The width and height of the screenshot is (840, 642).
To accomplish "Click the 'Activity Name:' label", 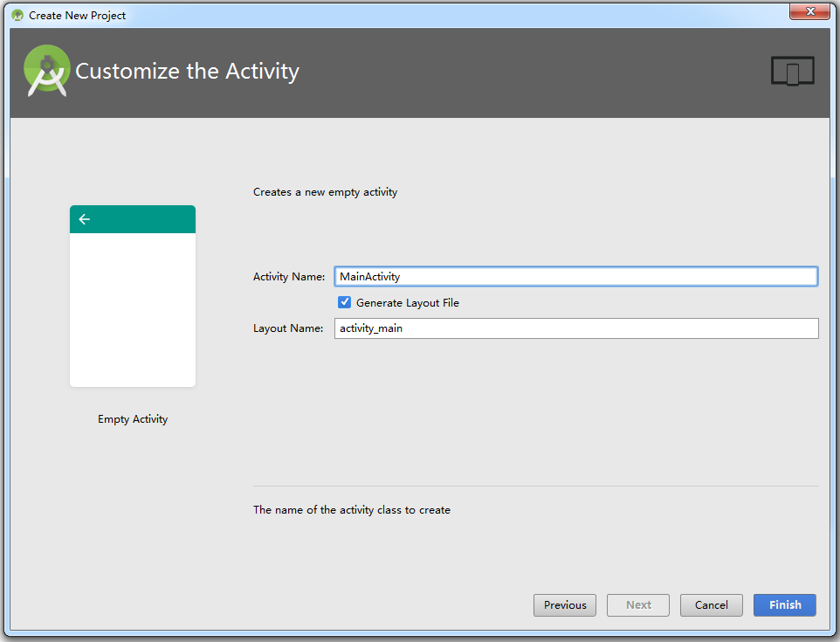I will point(289,277).
